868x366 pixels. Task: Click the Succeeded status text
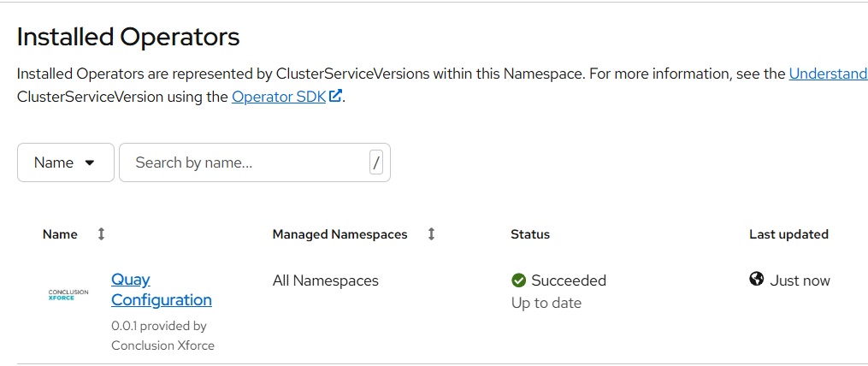tap(569, 280)
